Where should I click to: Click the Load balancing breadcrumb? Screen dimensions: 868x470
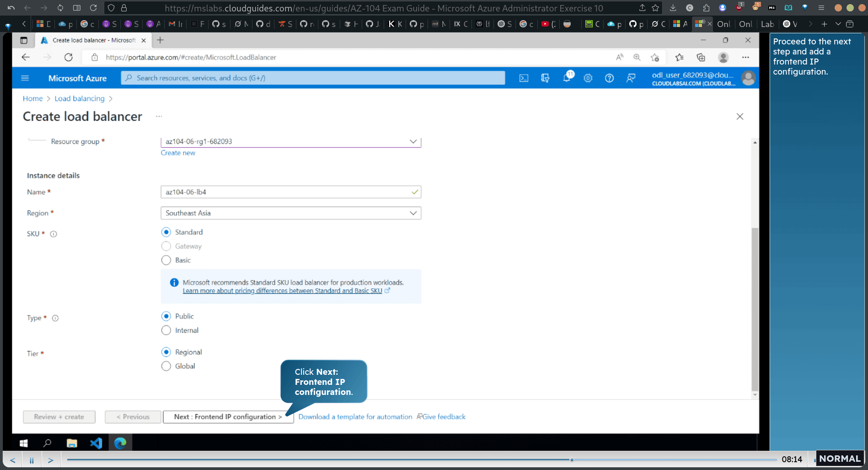80,98
